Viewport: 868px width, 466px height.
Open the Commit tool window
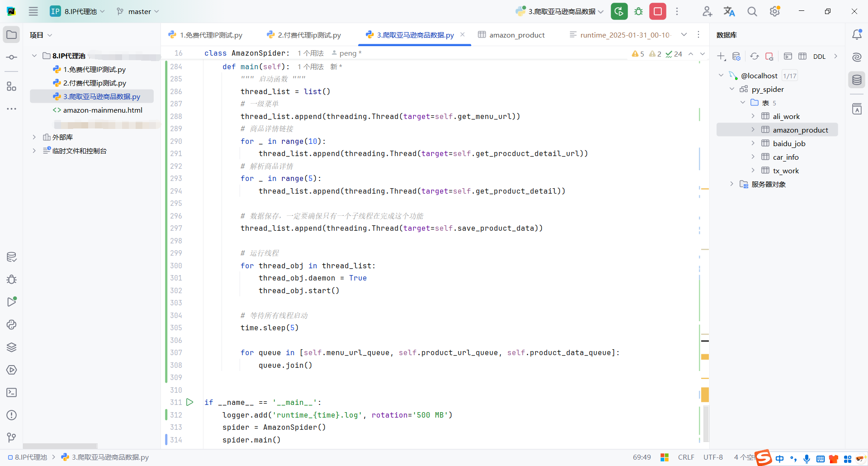[x=11, y=57]
